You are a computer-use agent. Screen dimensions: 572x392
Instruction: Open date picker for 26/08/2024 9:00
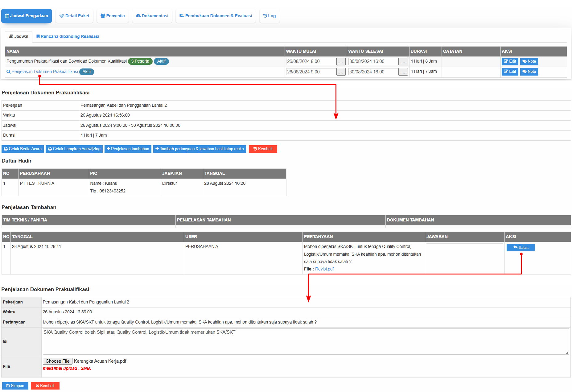341,72
